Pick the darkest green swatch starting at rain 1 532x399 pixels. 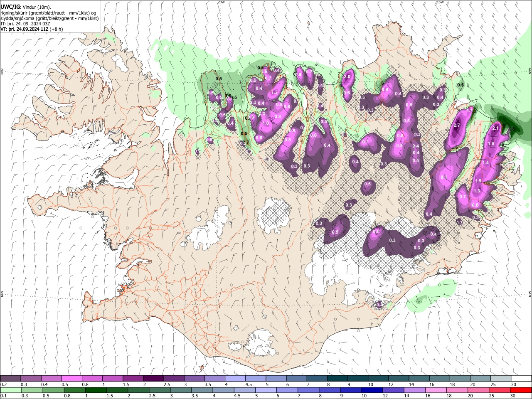[96, 390]
